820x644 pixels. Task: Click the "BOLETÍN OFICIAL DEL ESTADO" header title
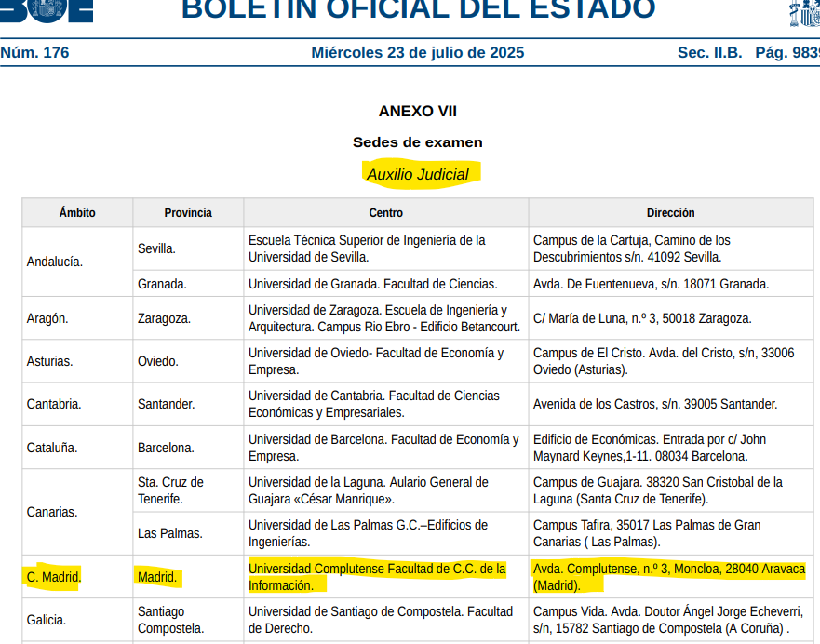point(418,10)
